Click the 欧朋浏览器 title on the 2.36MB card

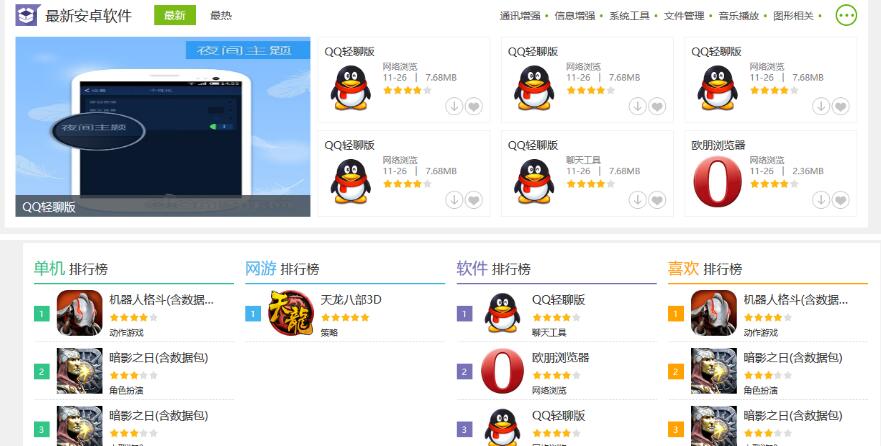tap(718, 145)
